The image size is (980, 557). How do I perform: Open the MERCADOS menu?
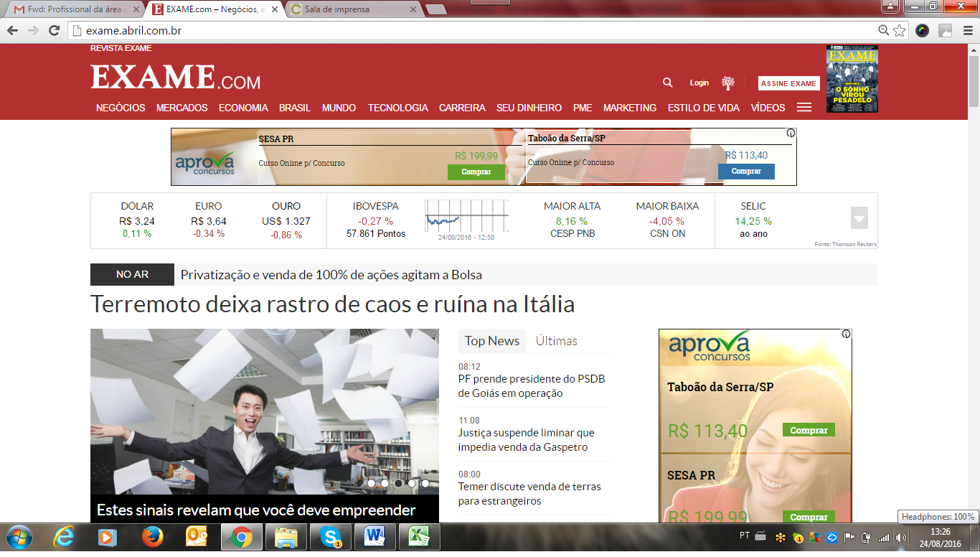pyautogui.click(x=182, y=108)
